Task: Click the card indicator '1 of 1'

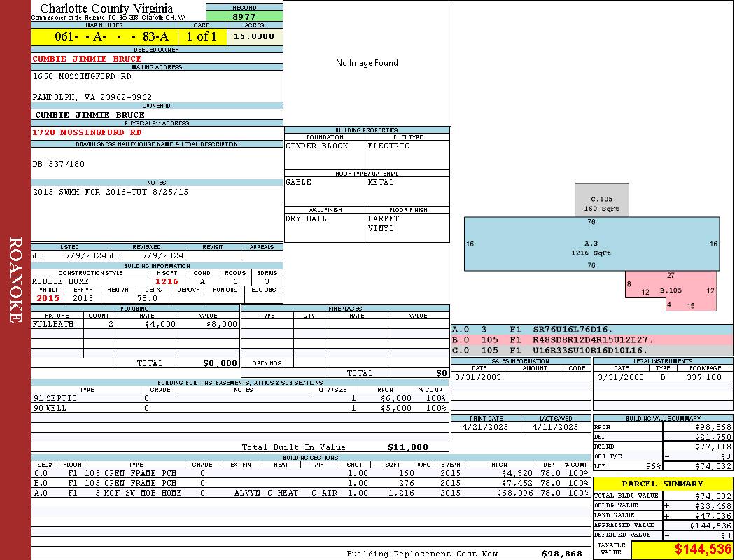Action: pos(202,36)
